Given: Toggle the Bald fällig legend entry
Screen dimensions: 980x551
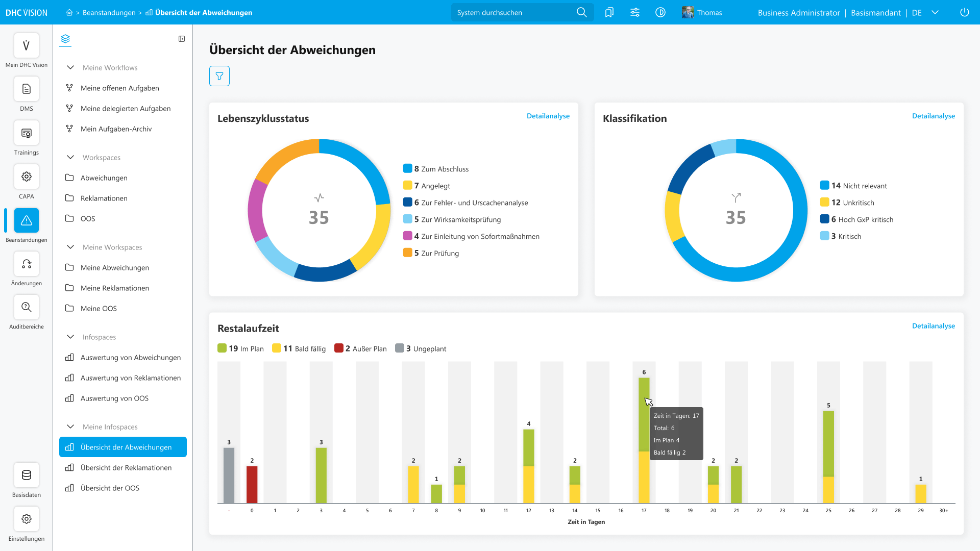Looking at the screenshot, I should pyautogui.click(x=299, y=348).
